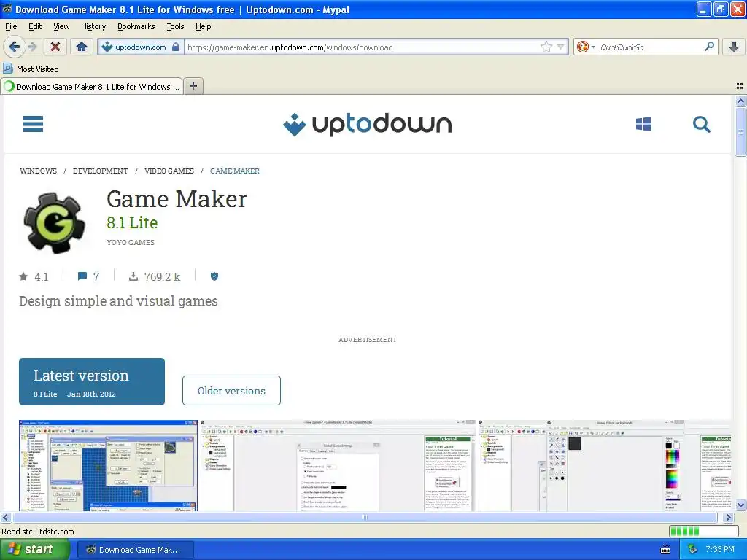747x560 pixels.
Task: Go to the home page icon
Action: (x=82, y=47)
